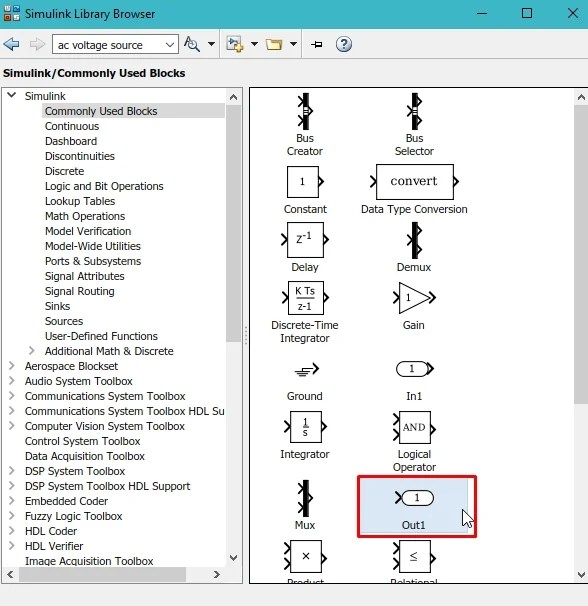Expand Audio System Toolbox node

12,381
